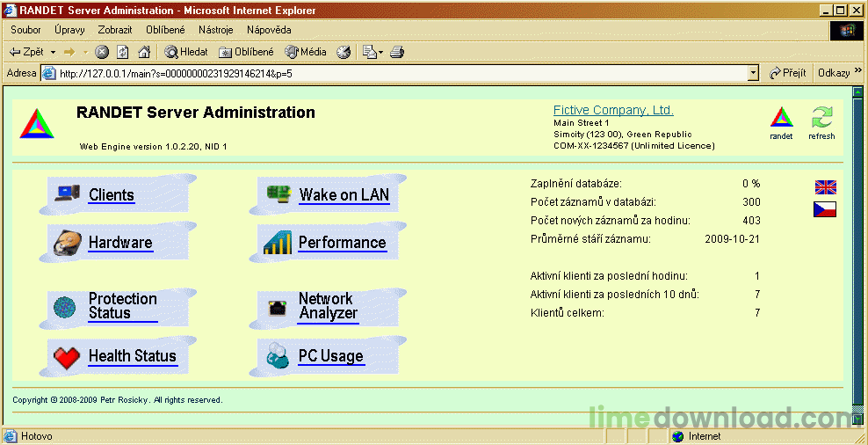Click the PC Usage users icon
This screenshot has height=445, width=868.
click(x=278, y=356)
